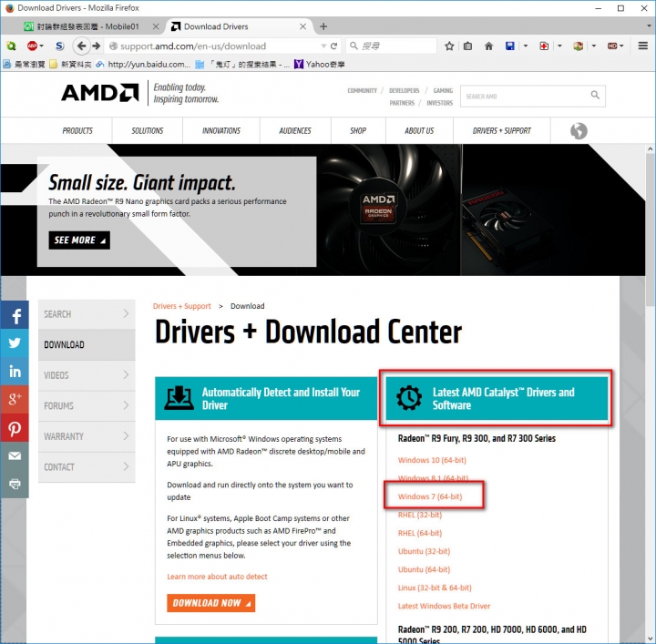Click the Firefox back arrow button
This screenshot has height=644, width=656.
coord(82,46)
